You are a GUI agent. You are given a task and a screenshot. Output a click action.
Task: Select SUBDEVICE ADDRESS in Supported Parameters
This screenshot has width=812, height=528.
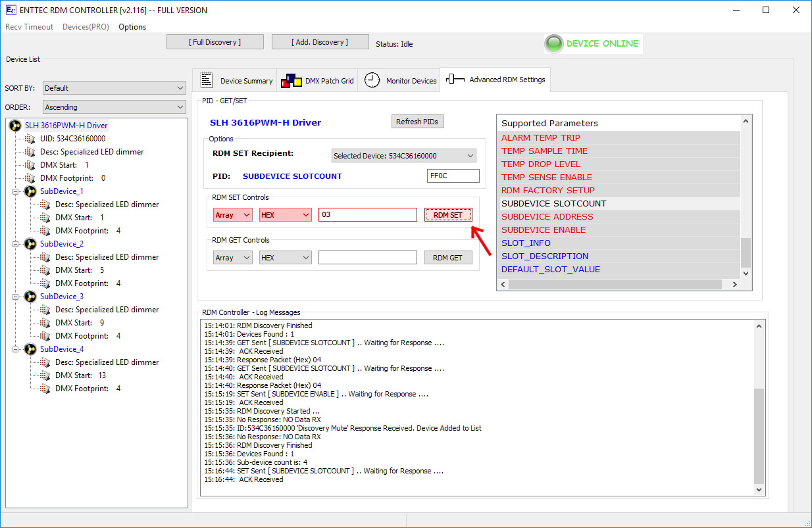click(x=547, y=216)
